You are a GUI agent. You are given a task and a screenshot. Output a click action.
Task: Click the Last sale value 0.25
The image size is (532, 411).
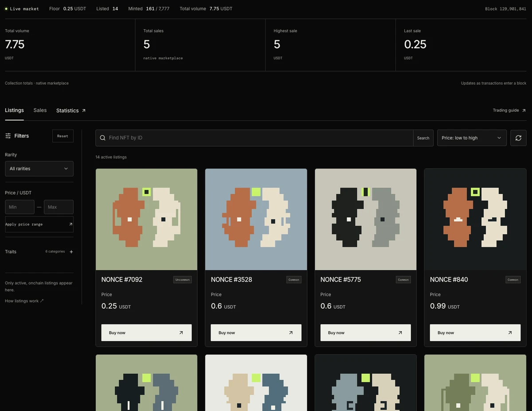415,44
